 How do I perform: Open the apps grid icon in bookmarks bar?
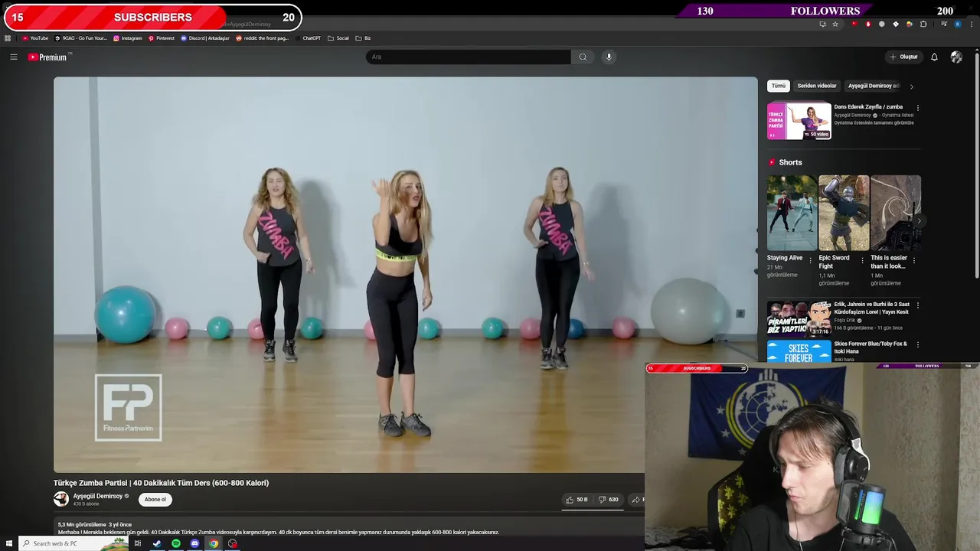(x=8, y=38)
